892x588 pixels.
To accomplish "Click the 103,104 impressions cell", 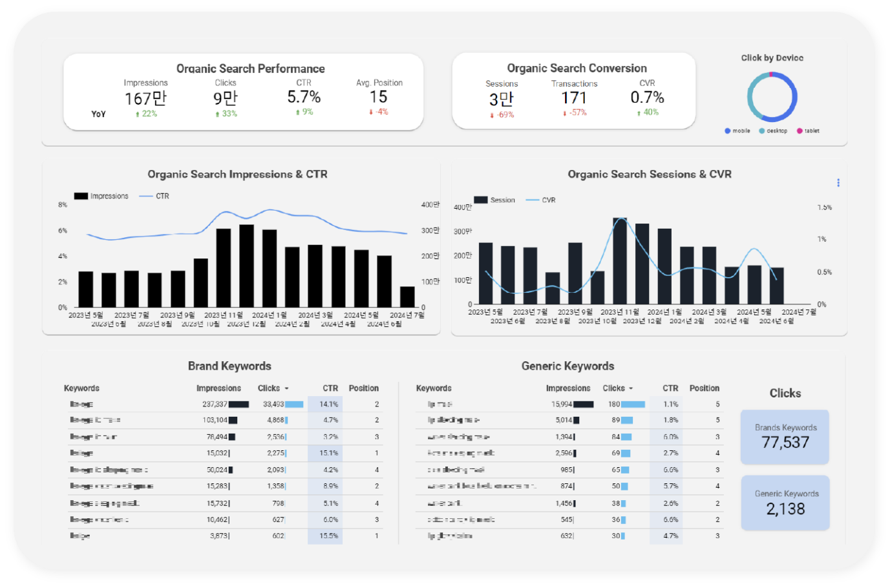I will [215, 420].
